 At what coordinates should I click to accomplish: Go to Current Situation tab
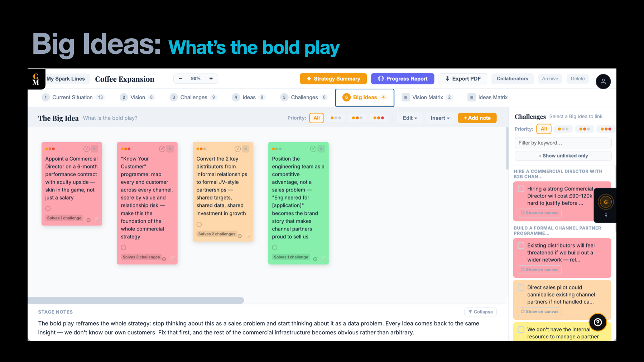pyautogui.click(x=73, y=97)
